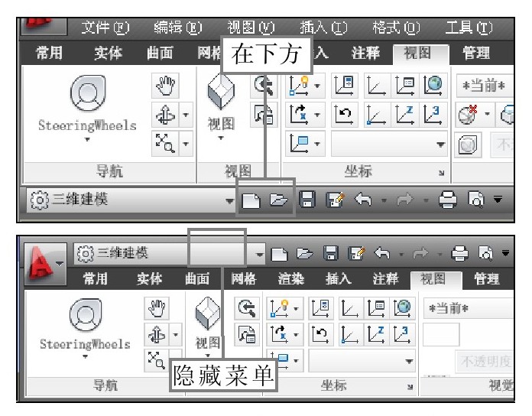Viewport: 532px width, 416px height.
Task: Click Open folder icon in upper quick toolbar
Action: tap(278, 200)
